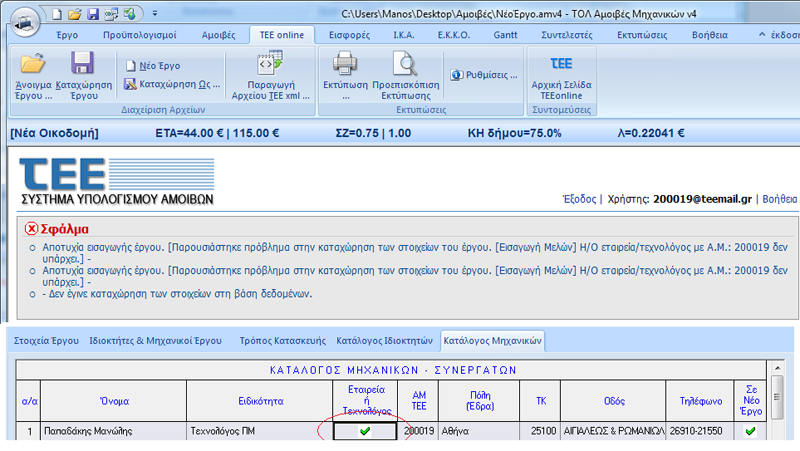Screen dimensions: 800x451
Task: Open the round application menu button
Action: tap(24, 19)
